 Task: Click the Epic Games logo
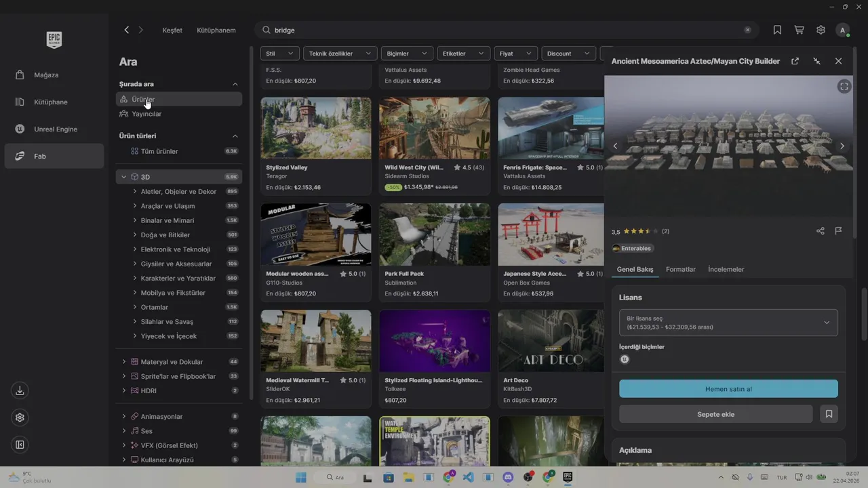coord(54,39)
